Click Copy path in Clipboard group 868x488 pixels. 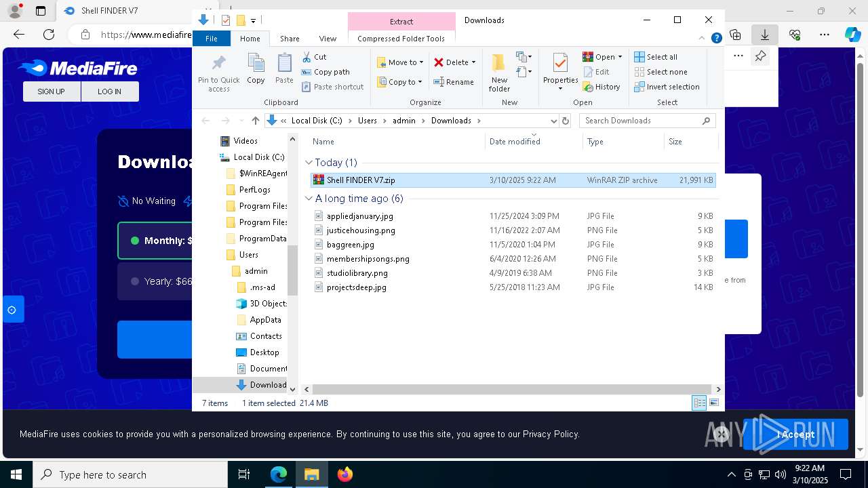325,72
